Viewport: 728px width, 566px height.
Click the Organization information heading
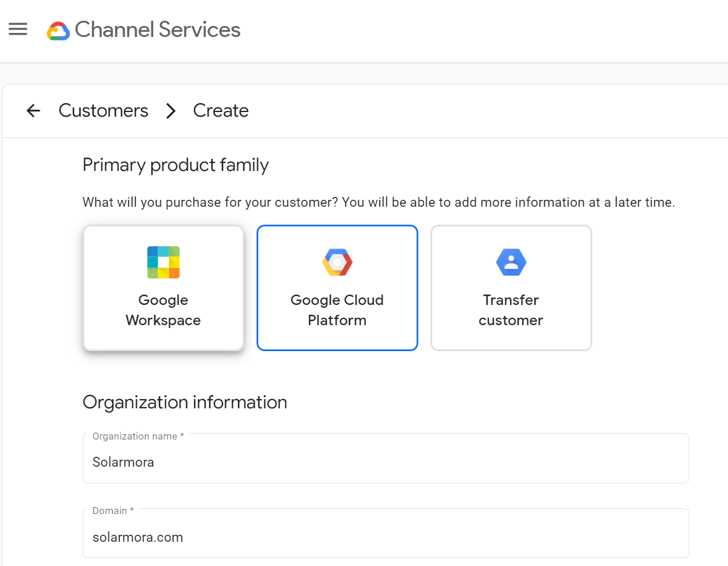coord(185,402)
